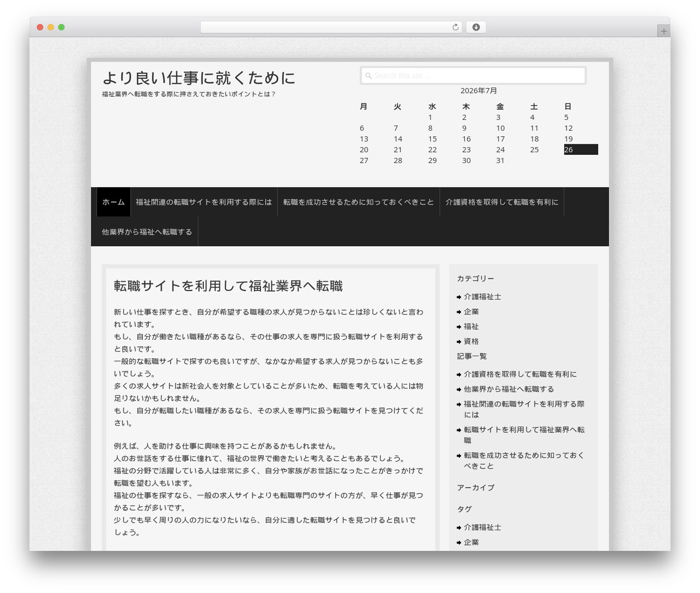Image resolution: width=700 pixels, height=593 pixels.
Task: Open article title 転職サイトを利用して福祉業界へ転職
Action: (x=228, y=286)
